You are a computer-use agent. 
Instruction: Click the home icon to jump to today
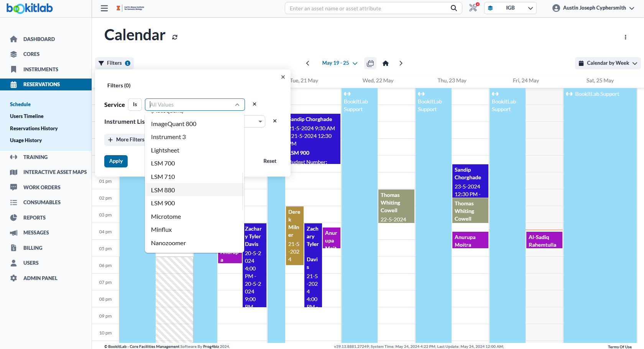tap(386, 63)
